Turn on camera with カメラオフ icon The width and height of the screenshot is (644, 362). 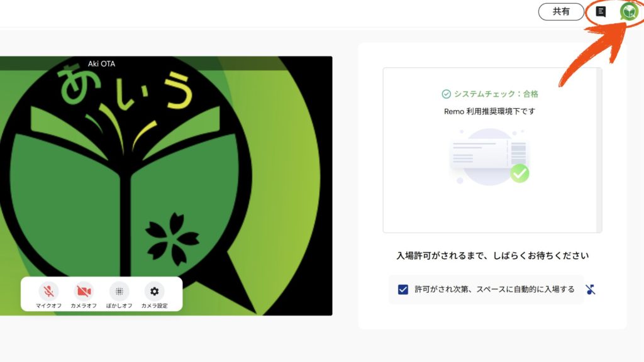pyautogui.click(x=84, y=292)
